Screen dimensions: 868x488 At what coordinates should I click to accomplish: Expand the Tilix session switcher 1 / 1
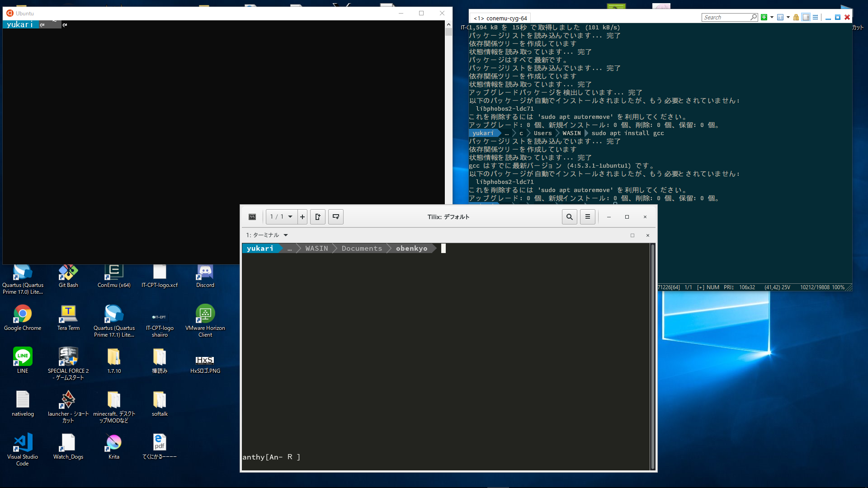[x=282, y=217]
